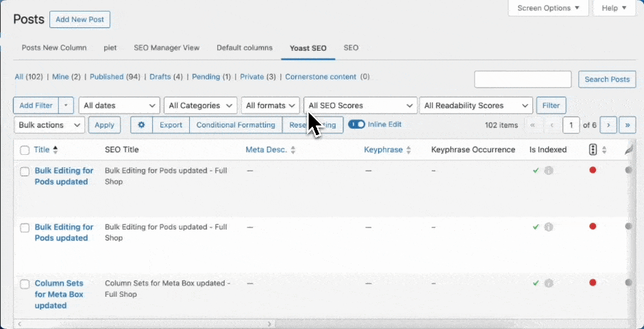Screen dimensions: 644x329
Task: Go to the next page with single arrow
Action: click(x=608, y=125)
